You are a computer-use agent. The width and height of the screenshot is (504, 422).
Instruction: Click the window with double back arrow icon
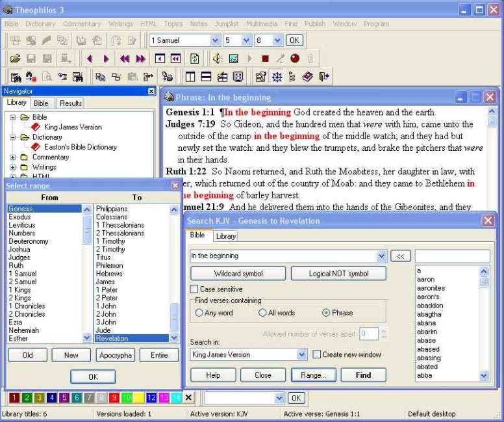point(175,59)
